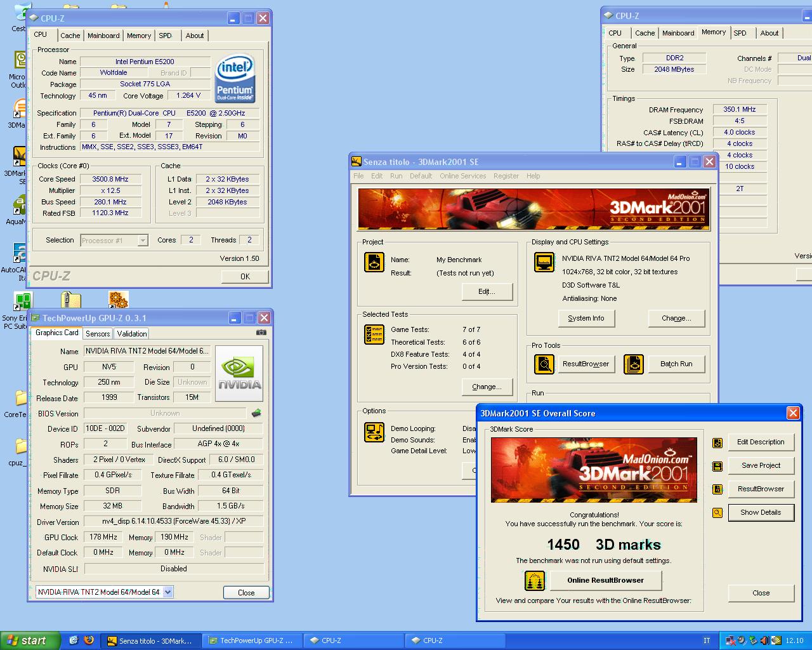
Task: Open the Help menu in 3DMark2001
Action: (534, 176)
